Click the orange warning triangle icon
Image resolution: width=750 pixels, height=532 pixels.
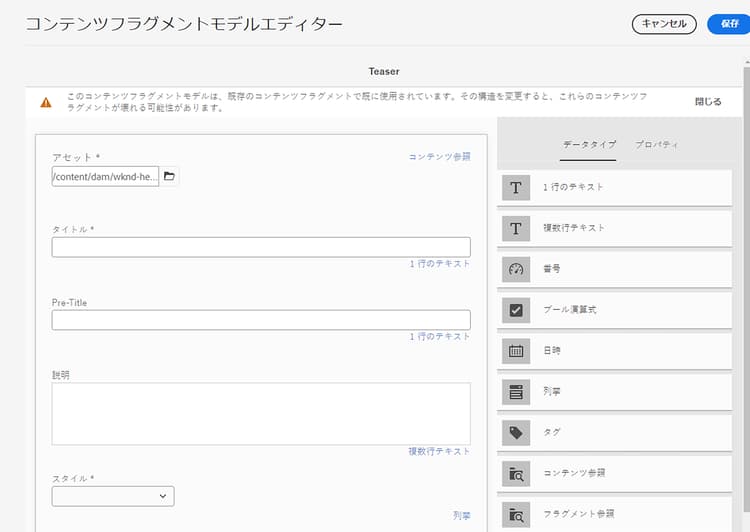click(46, 102)
